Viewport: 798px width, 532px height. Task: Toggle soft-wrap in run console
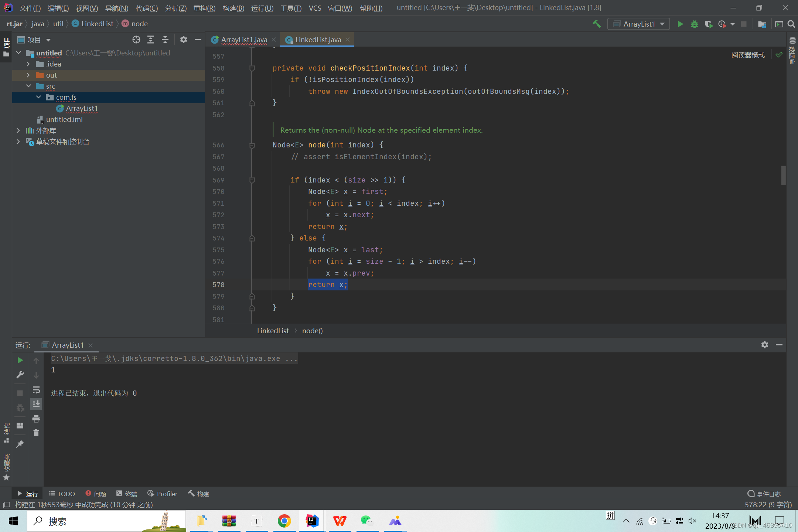click(x=36, y=390)
